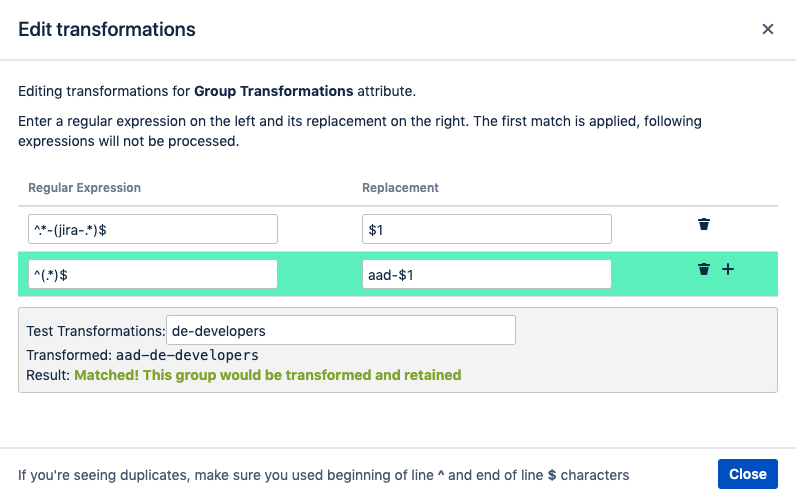796x498 pixels.
Task: Click the regular expression instructions paragraph
Action: [x=360, y=131]
